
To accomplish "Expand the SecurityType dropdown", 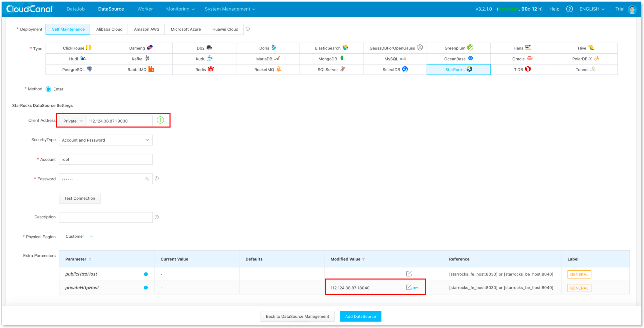I will click(105, 140).
